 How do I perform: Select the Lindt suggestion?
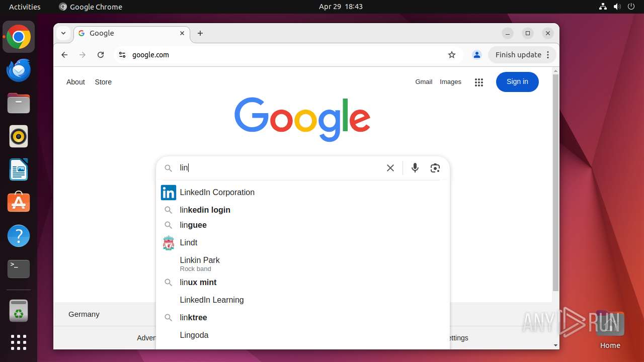pos(302,243)
